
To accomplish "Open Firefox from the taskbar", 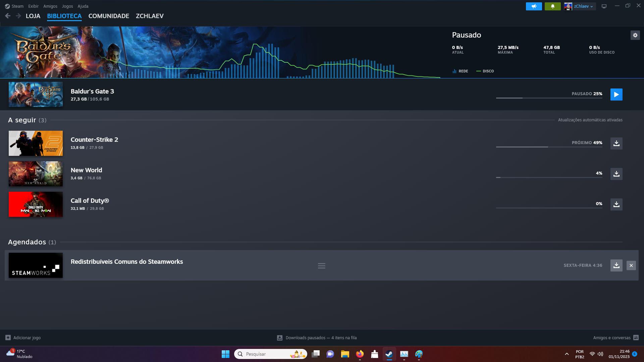I will (x=360, y=354).
